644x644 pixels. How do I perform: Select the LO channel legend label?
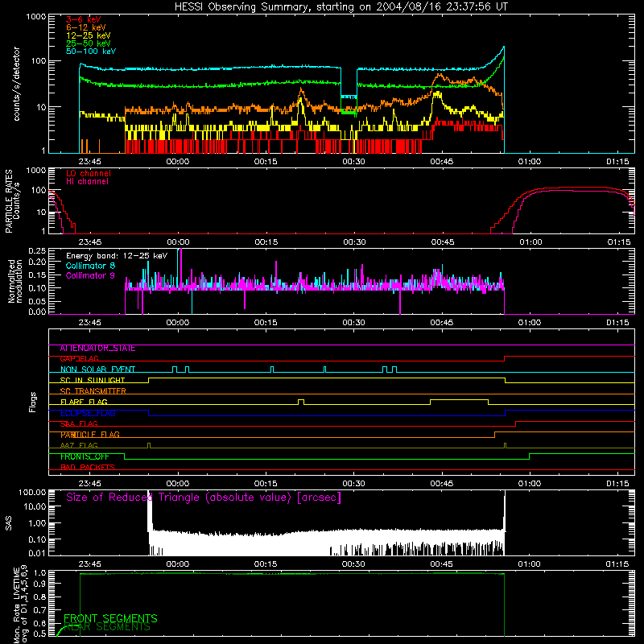coord(89,173)
